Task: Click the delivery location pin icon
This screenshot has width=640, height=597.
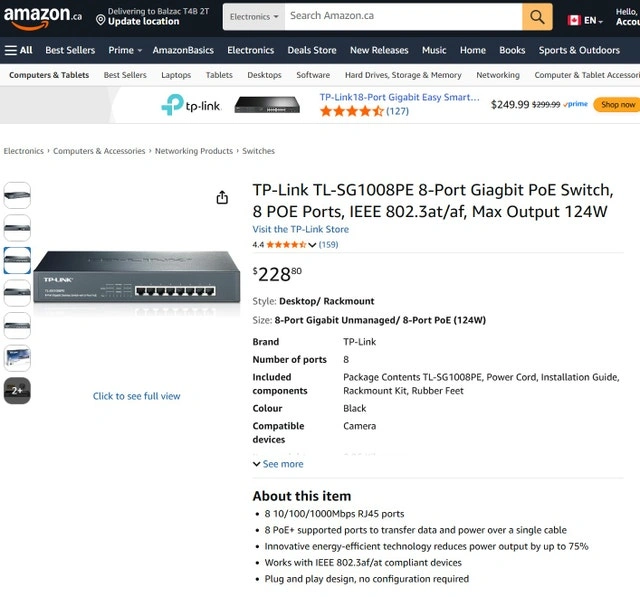Action: 101,19
